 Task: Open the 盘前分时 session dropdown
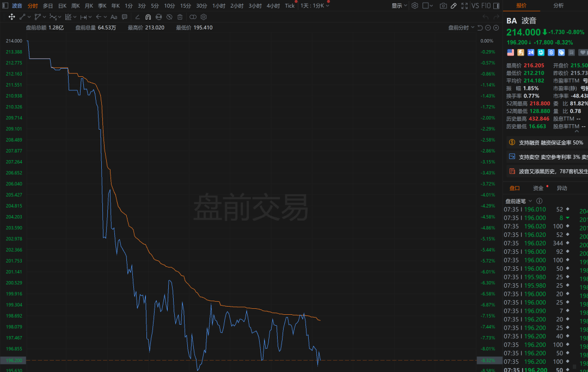(x=461, y=28)
